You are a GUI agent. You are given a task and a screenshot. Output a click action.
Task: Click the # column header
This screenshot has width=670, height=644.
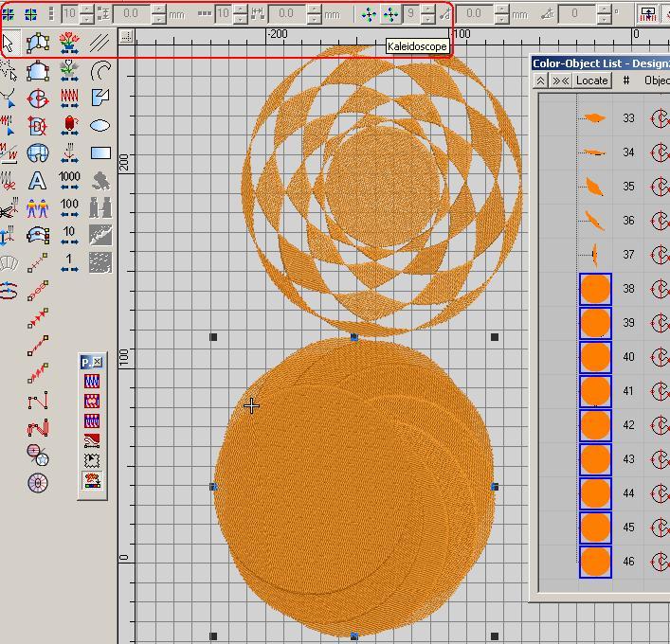point(626,80)
